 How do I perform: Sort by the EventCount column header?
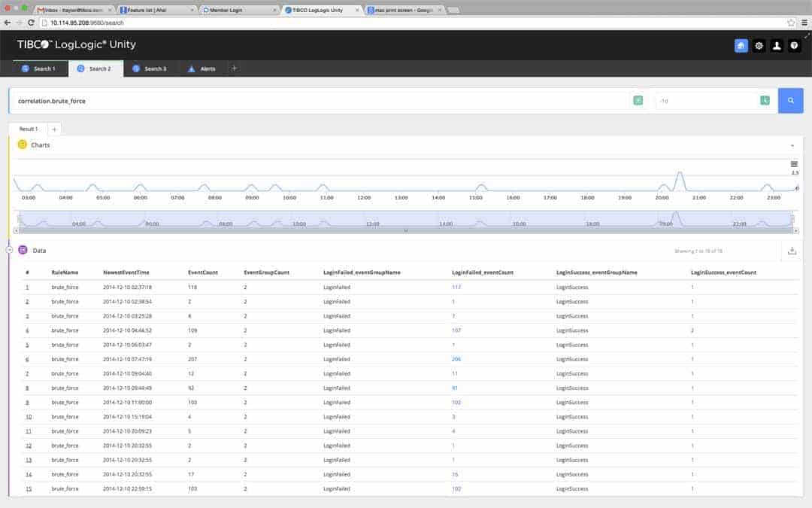point(203,272)
